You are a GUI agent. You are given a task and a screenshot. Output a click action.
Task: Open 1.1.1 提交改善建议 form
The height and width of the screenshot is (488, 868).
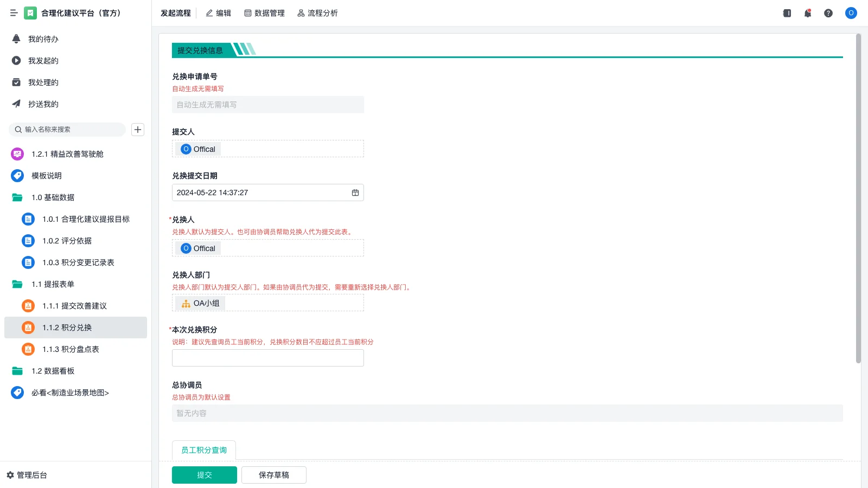pos(74,306)
